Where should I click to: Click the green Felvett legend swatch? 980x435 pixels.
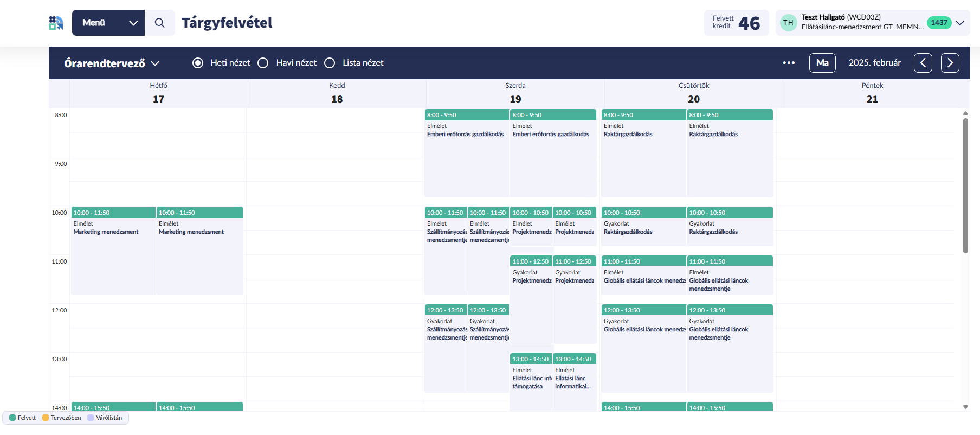(x=12, y=418)
